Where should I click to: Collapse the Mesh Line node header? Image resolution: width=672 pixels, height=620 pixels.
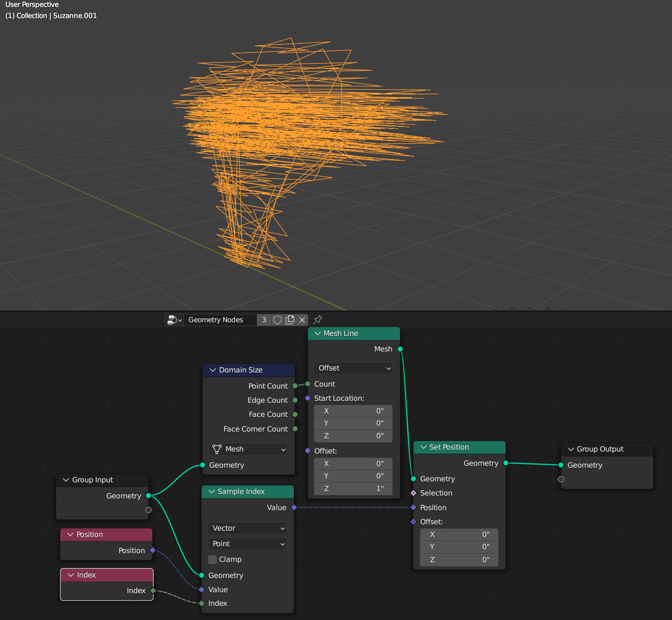[x=318, y=333]
